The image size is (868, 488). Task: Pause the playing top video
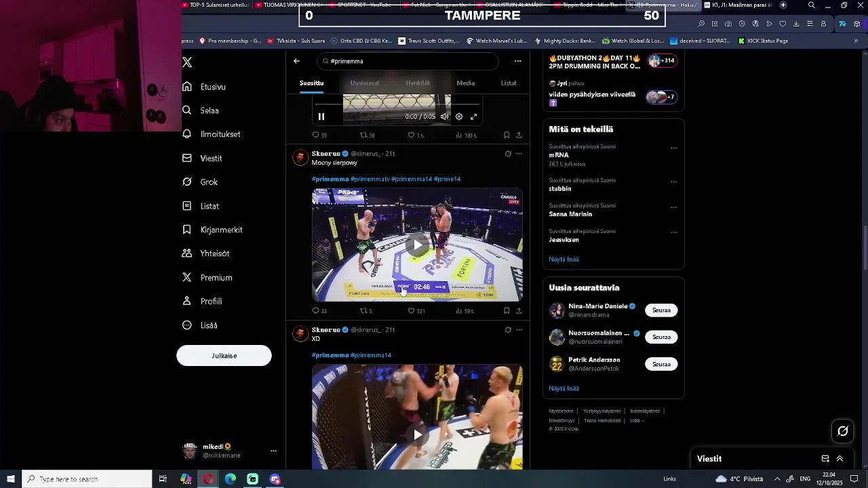321,117
